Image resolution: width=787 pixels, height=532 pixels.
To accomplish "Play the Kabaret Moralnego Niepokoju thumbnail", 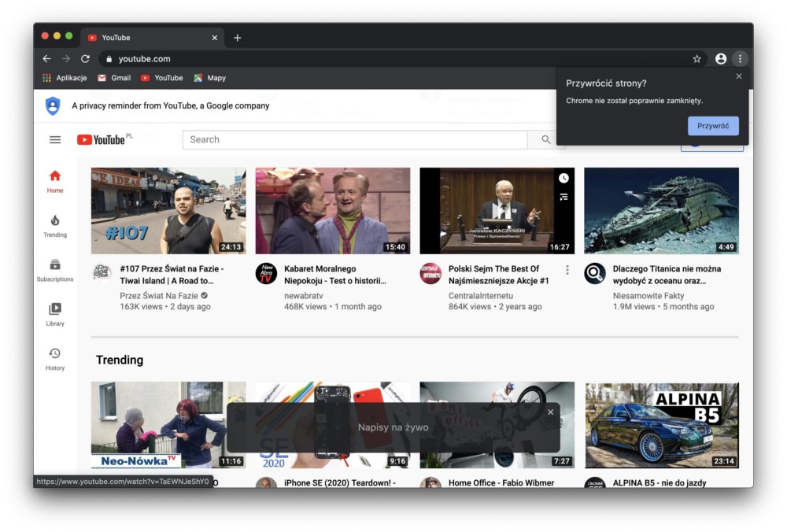I will point(333,211).
